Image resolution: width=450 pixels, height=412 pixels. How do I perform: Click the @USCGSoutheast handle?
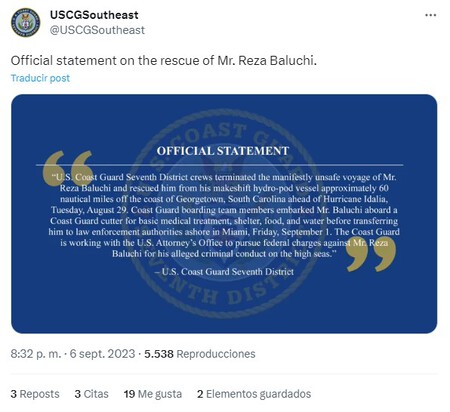pos(97,30)
